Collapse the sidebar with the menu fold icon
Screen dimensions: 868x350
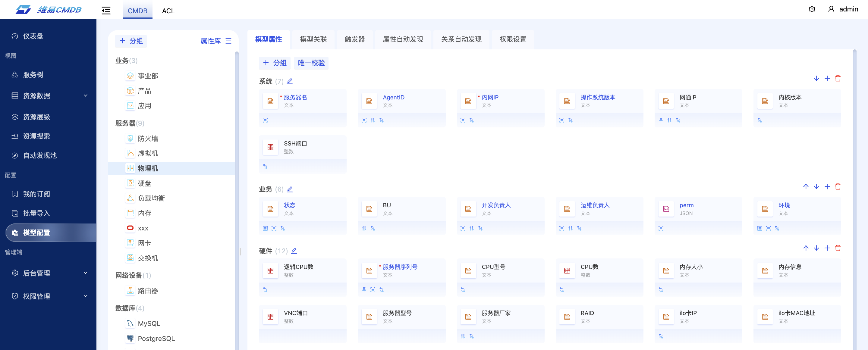pos(106,11)
